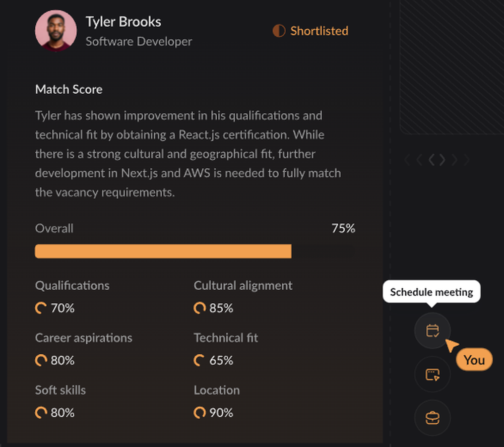
Task: Open the briefcase icon button
Action: pyautogui.click(x=432, y=418)
